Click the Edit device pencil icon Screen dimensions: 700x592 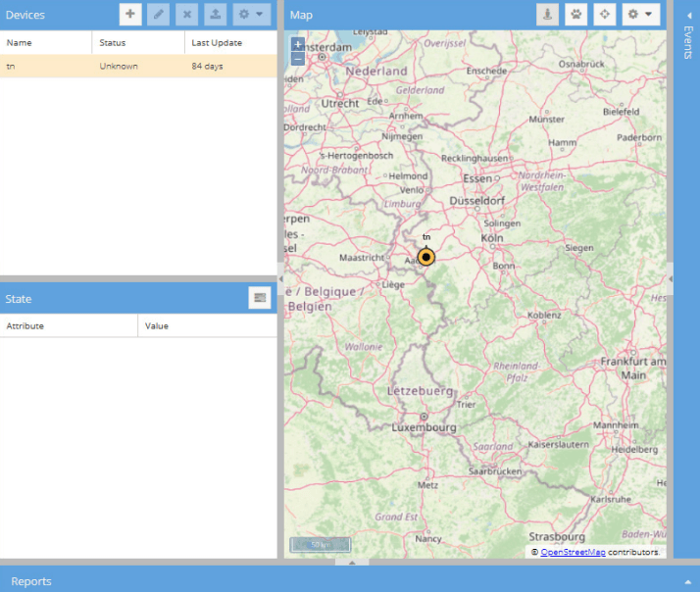click(x=158, y=15)
